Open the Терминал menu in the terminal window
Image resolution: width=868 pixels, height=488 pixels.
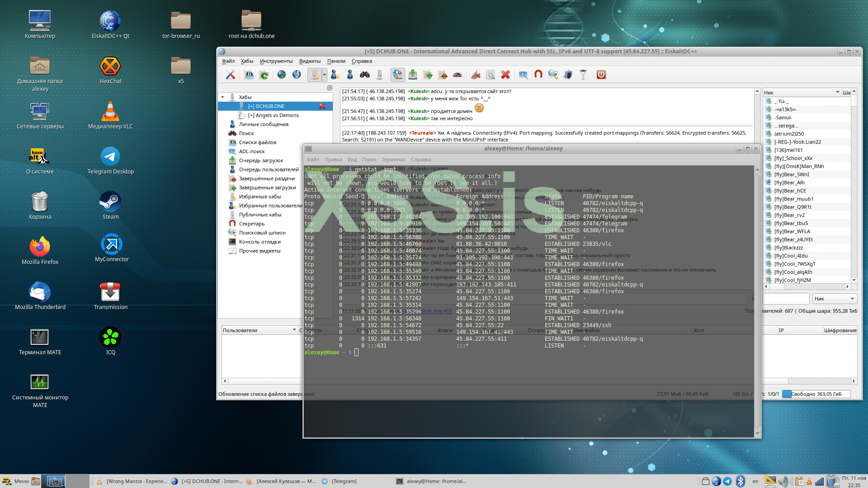393,160
